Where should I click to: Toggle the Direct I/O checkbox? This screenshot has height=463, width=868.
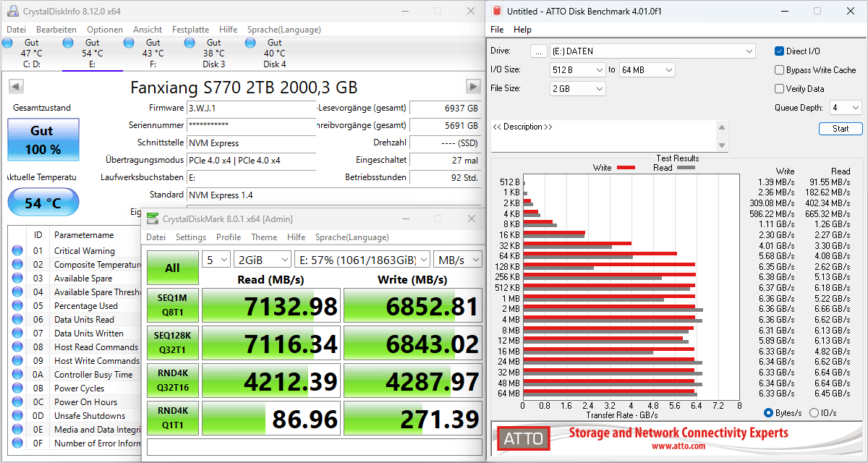(779, 51)
